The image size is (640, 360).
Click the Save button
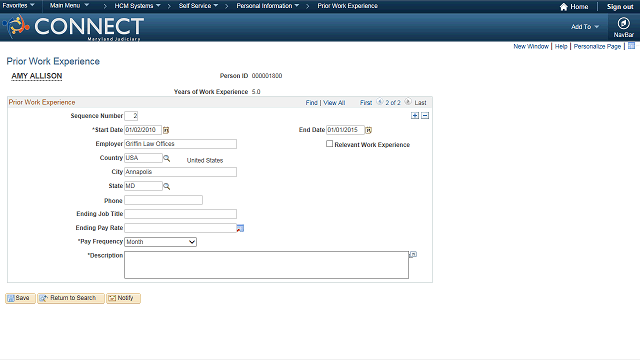[x=20, y=298]
